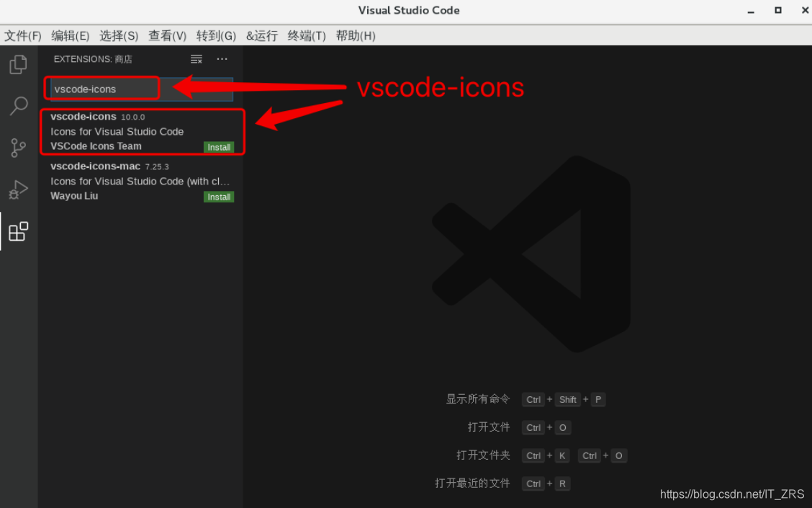Open the 终端(T) menu
812x508 pixels.
coord(307,36)
